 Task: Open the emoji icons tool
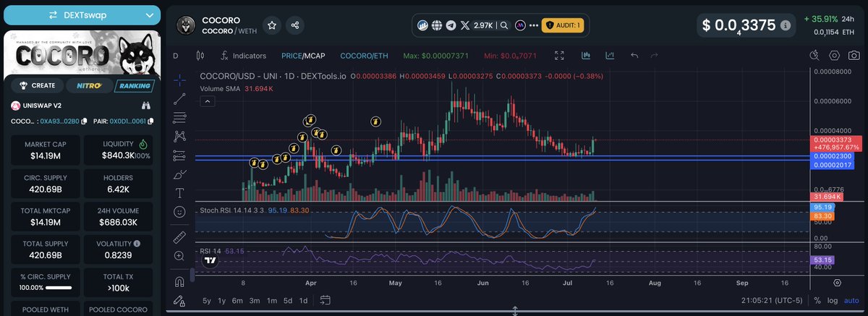[x=179, y=212]
